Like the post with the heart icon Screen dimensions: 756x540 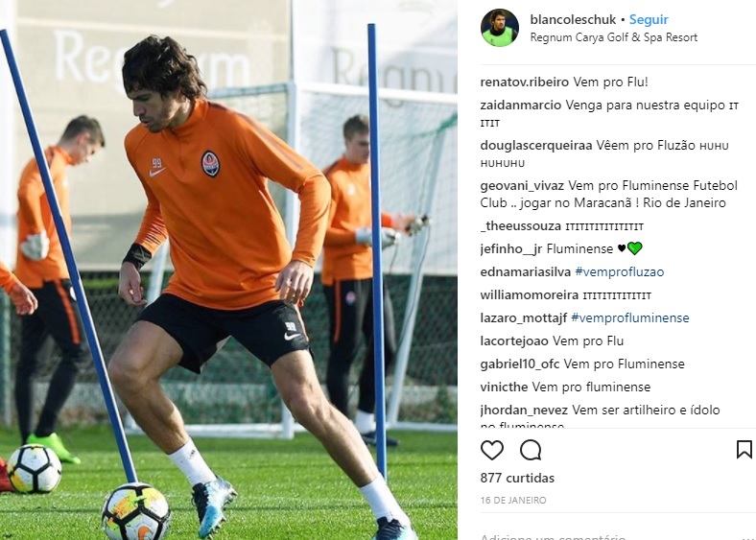[492, 450]
